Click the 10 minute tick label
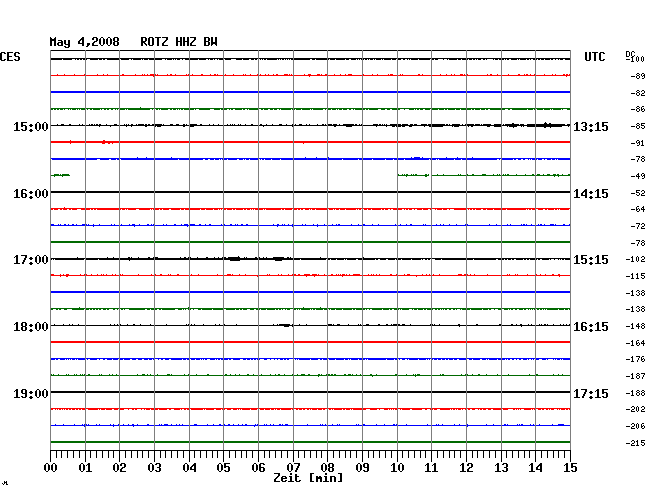The height and width of the screenshot is (494, 650). point(397,468)
